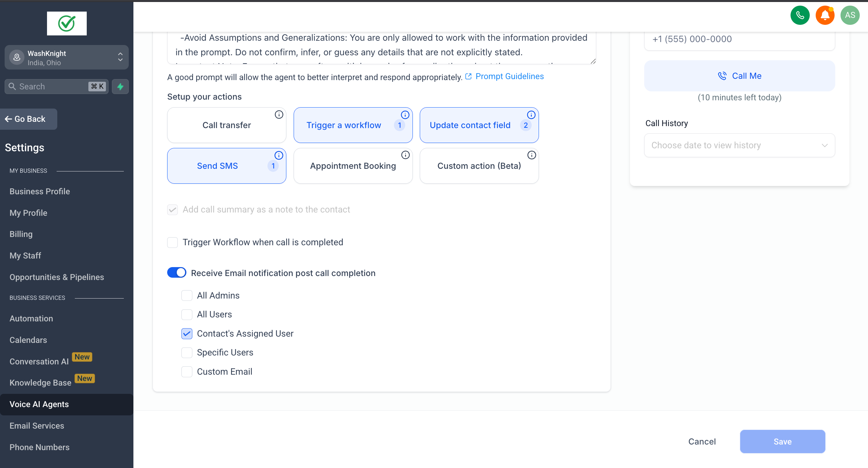Check the All Admins checkbox
Screen dimensions: 868x468
pyautogui.click(x=187, y=296)
